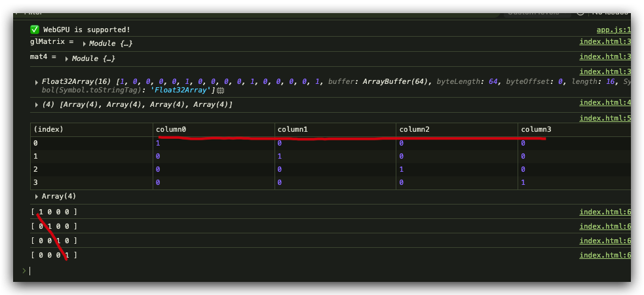Click value 0 in row 1 column2

coord(401,157)
